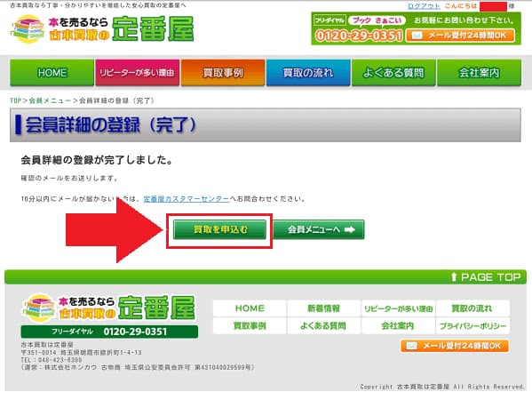Open the footer プライバシーポリシー link
Screen dimensions: 532x408
tap(473, 326)
